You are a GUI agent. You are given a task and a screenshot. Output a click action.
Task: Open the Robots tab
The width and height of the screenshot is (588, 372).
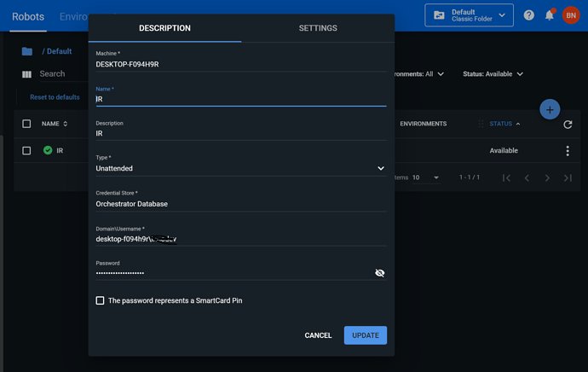(28, 17)
